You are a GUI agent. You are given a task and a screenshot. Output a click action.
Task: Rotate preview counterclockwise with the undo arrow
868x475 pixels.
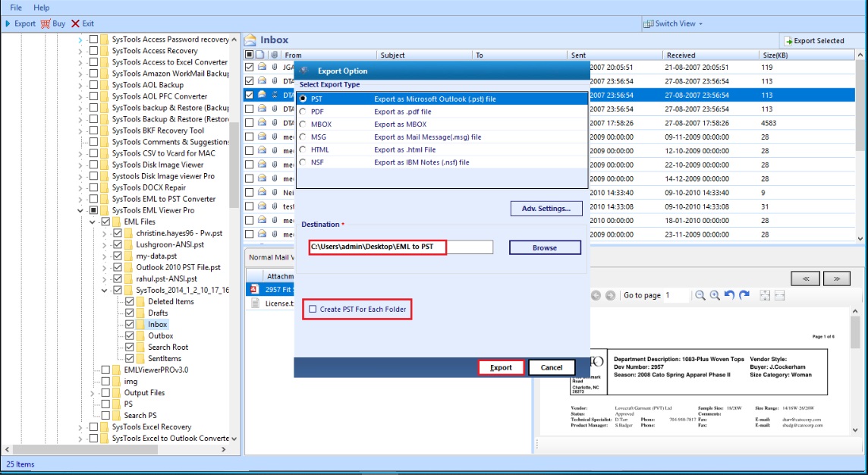[729, 295]
